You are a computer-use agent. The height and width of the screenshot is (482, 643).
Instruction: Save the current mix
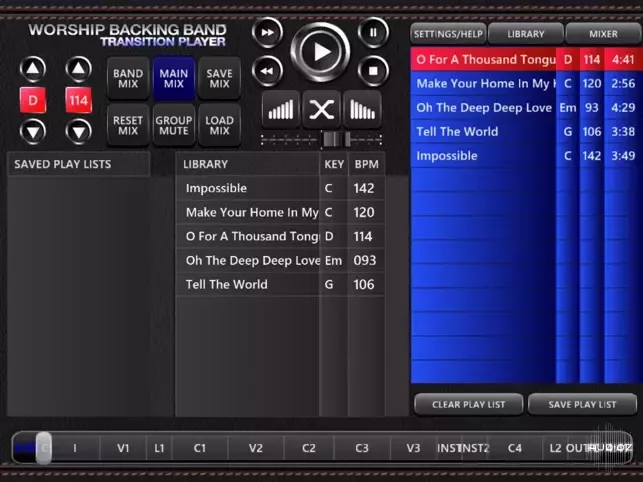[219, 78]
